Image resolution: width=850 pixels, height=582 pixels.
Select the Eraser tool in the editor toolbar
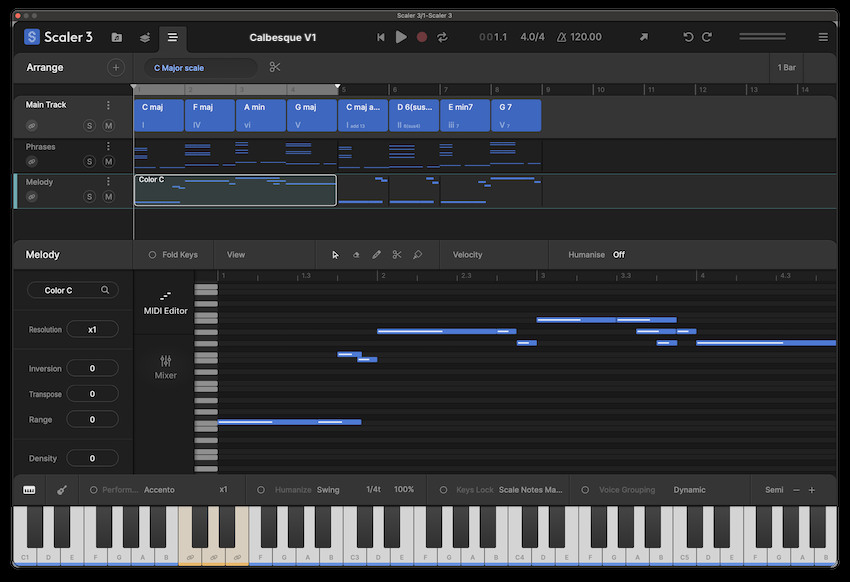[x=356, y=254]
